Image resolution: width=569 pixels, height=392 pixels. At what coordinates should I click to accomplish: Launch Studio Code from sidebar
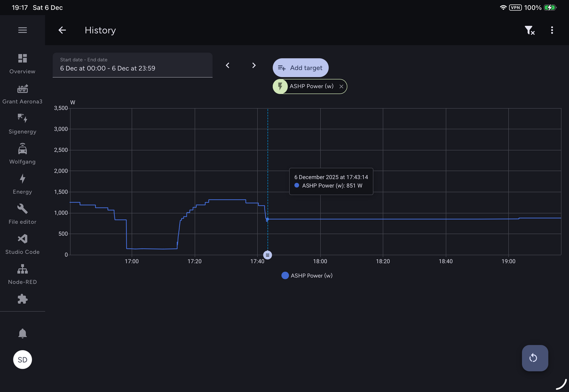23,244
